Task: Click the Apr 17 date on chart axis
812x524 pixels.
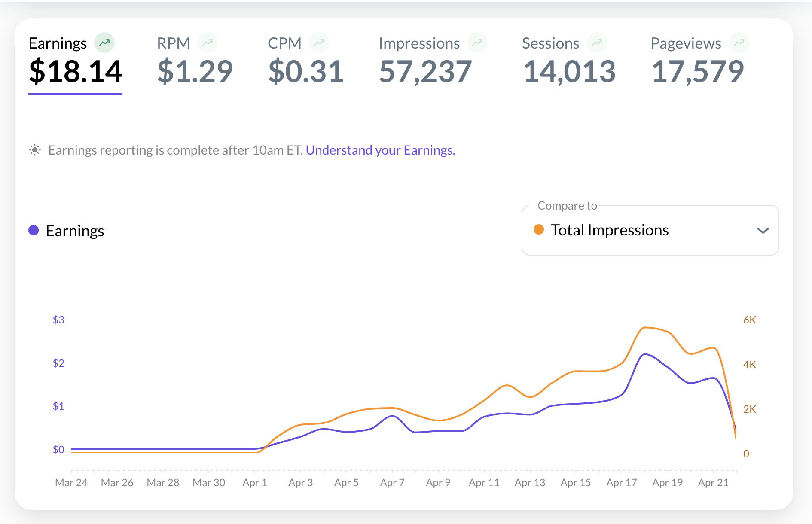Action: tap(621, 483)
